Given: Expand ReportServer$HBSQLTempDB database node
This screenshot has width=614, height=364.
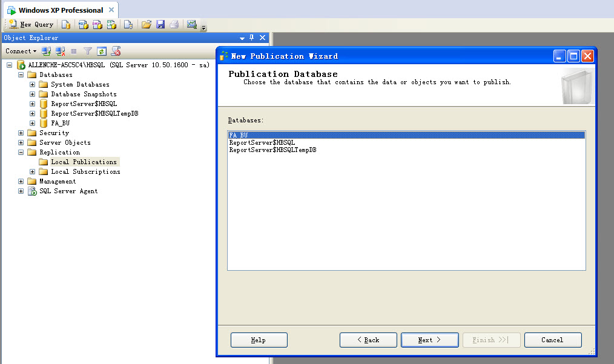Looking at the screenshot, I should [x=33, y=114].
